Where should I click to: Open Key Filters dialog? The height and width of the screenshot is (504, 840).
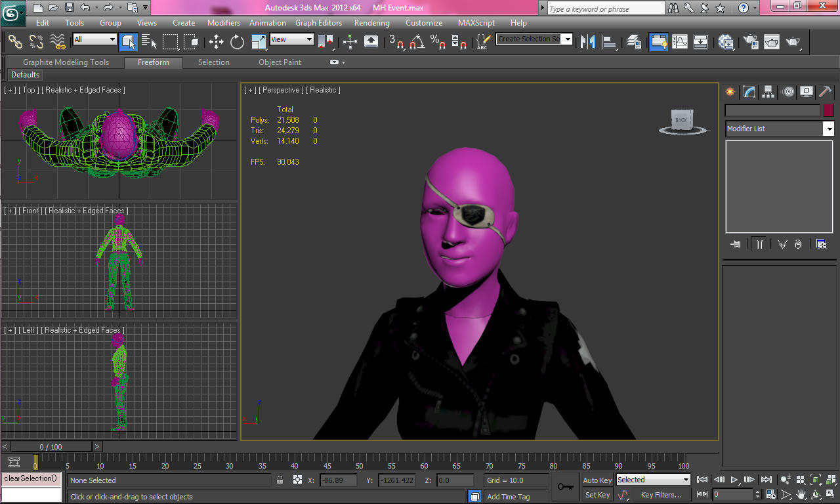(x=661, y=495)
